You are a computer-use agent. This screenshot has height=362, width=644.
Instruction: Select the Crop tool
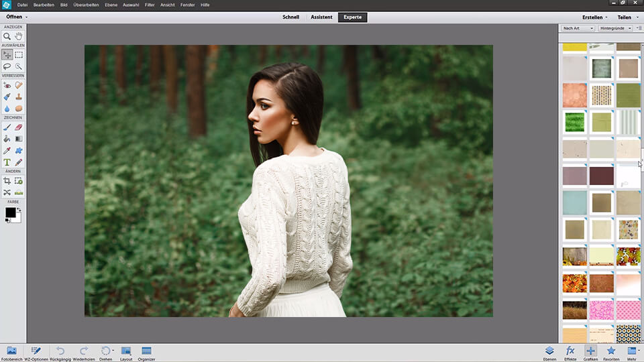click(x=7, y=180)
